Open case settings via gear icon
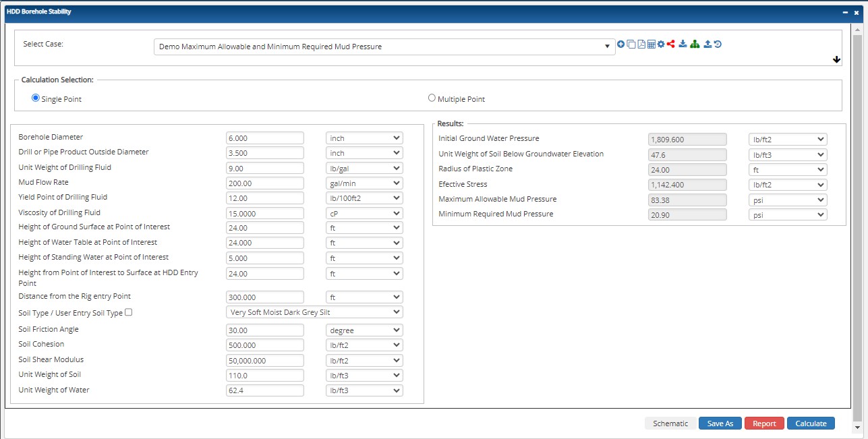The height and width of the screenshot is (439, 868). point(661,44)
